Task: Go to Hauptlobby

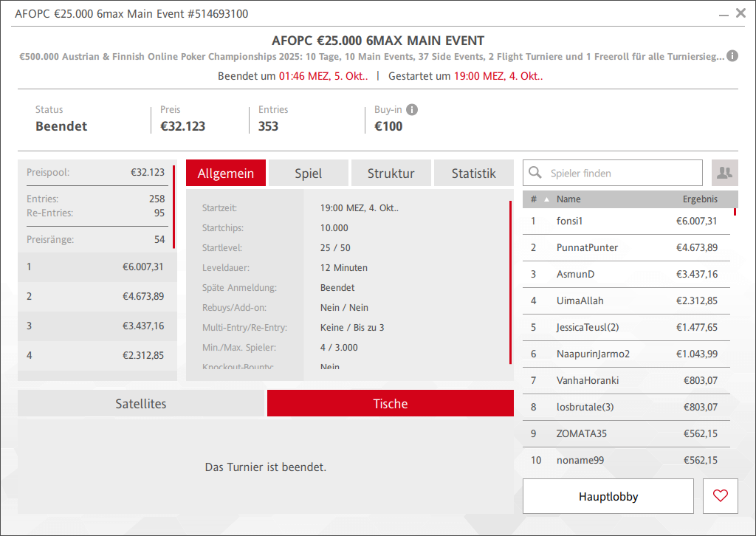Action: pyautogui.click(x=608, y=496)
